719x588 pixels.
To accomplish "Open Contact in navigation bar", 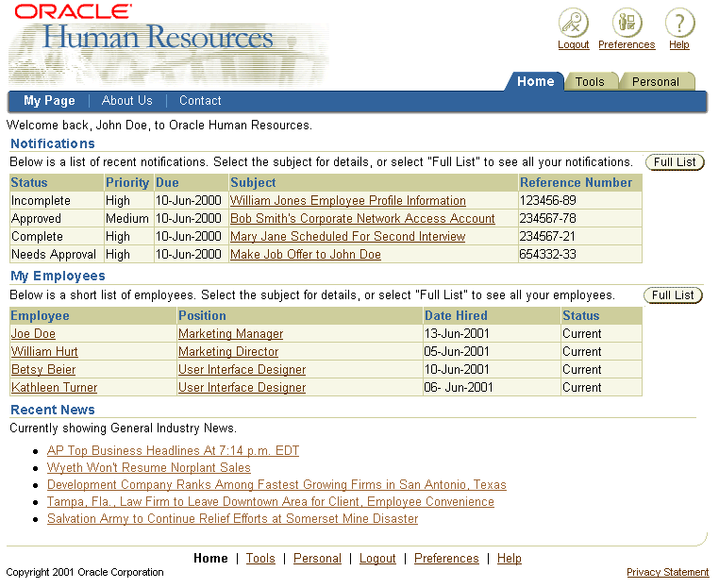I will [x=200, y=100].
